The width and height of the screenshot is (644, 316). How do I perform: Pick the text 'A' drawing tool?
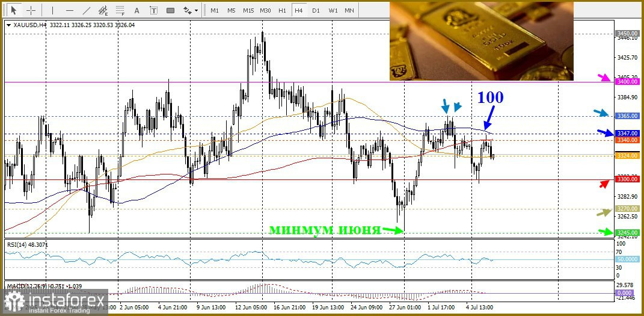click(136, 10)
